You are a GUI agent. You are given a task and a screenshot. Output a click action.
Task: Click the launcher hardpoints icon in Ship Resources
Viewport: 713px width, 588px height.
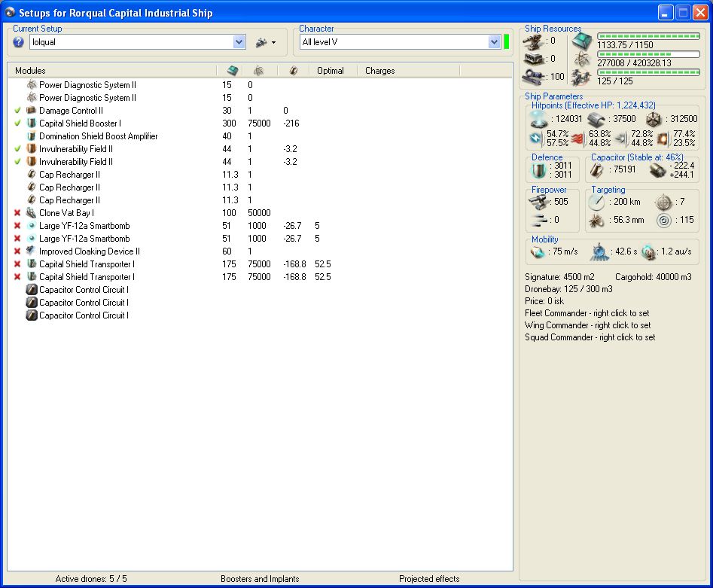point(533,59)
